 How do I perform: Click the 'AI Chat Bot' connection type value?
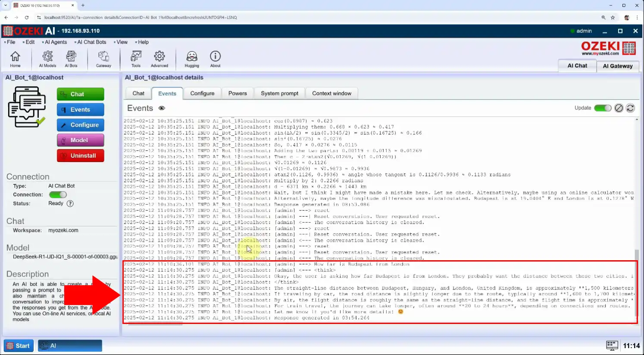tap(61, 186)
